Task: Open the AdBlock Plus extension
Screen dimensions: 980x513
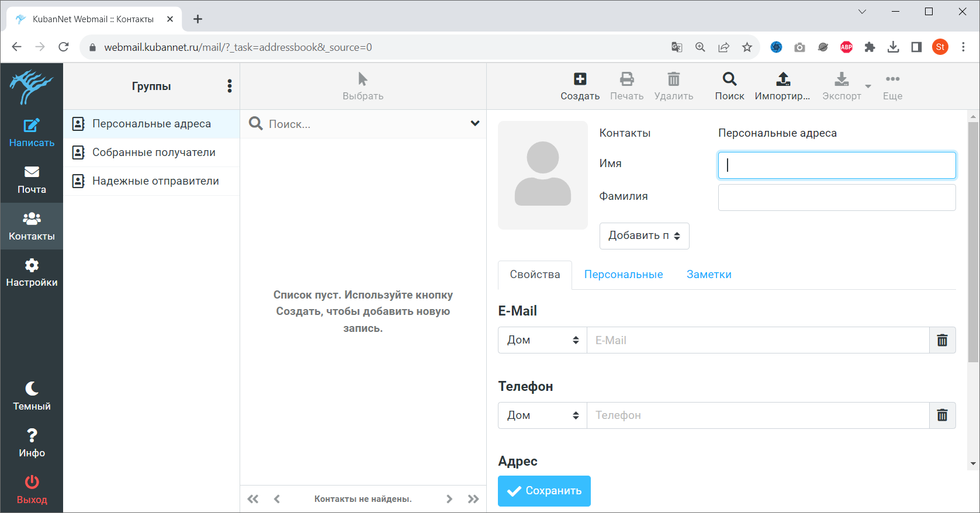Action: [x=846, y=47]
